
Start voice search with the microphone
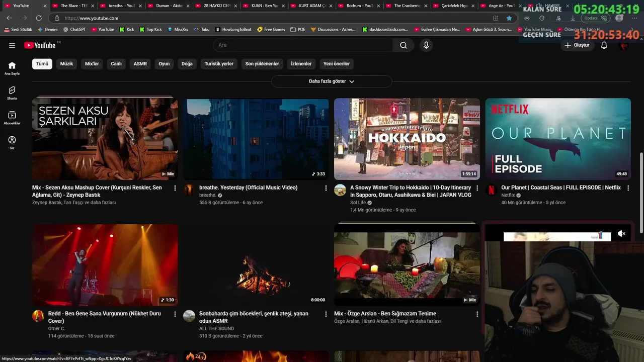(426, 45)
